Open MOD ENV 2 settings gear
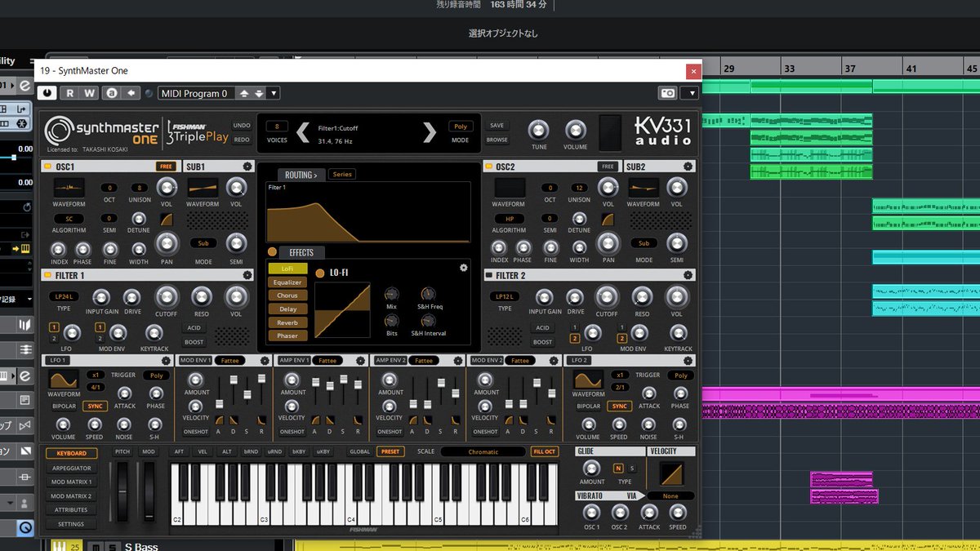Screen dimensions: 980x551 coord(554,360)
